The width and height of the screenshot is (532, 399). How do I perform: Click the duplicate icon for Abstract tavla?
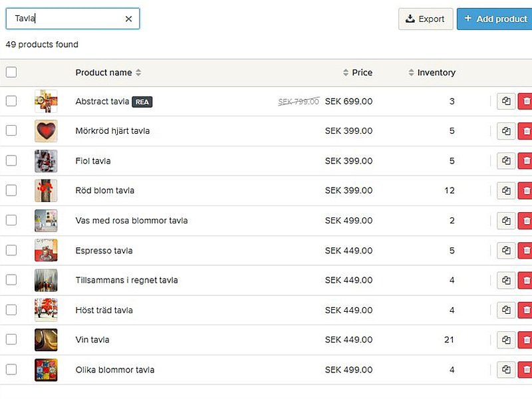tap(506, 101)
